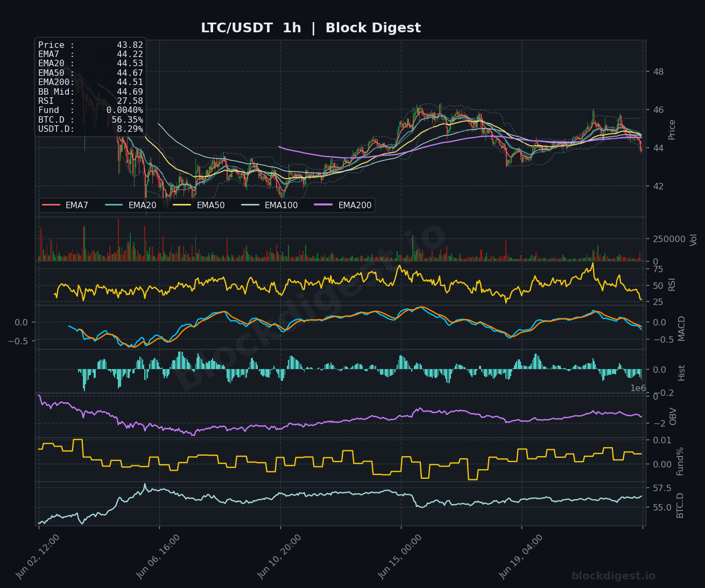This screenshot has height=588, width=705.
Task: Click the 57.5 BTC.D axis tick
Action: [x=662, y=488]
